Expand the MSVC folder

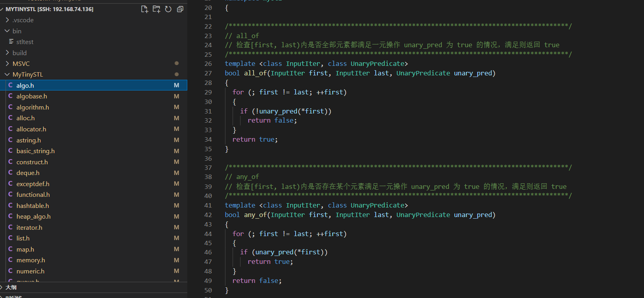(7, 63)
